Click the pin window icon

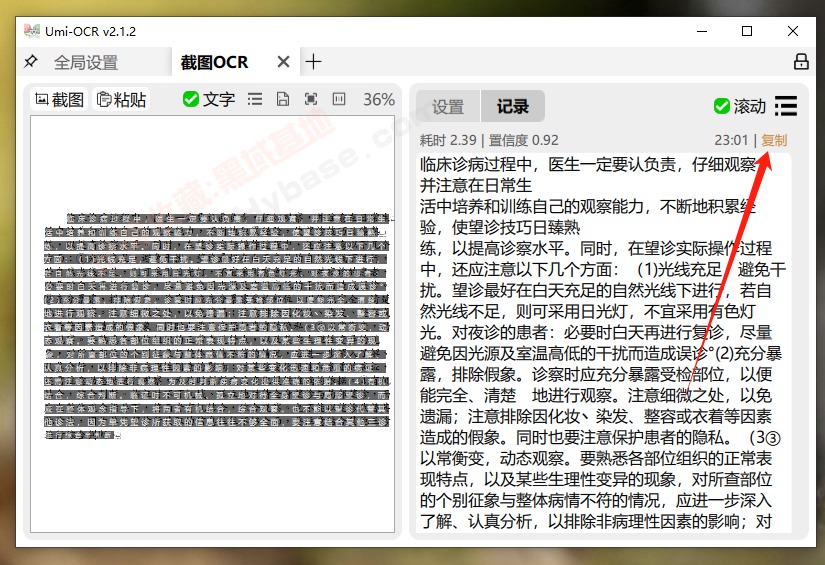31,62
